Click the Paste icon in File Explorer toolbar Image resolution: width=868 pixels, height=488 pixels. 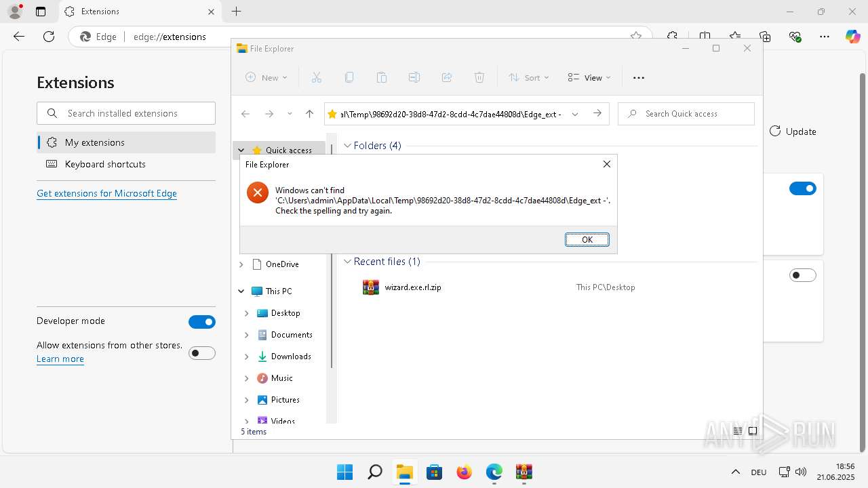382,77
